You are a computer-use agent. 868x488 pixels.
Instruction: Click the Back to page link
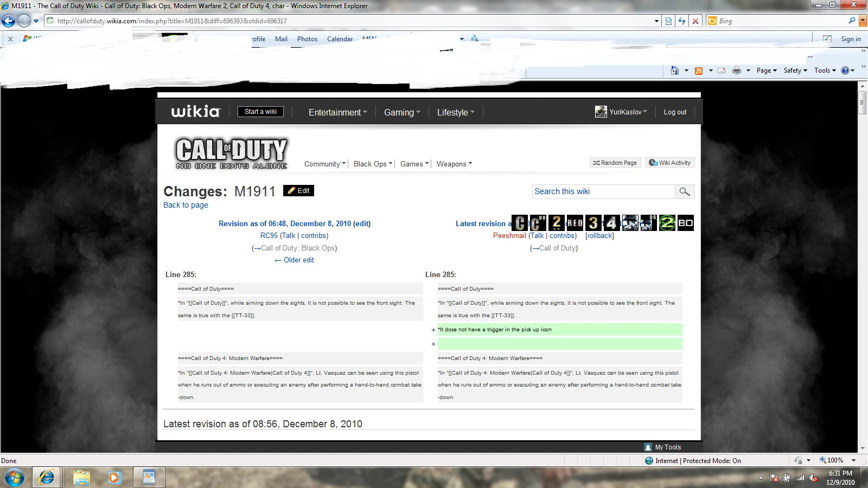186,205
